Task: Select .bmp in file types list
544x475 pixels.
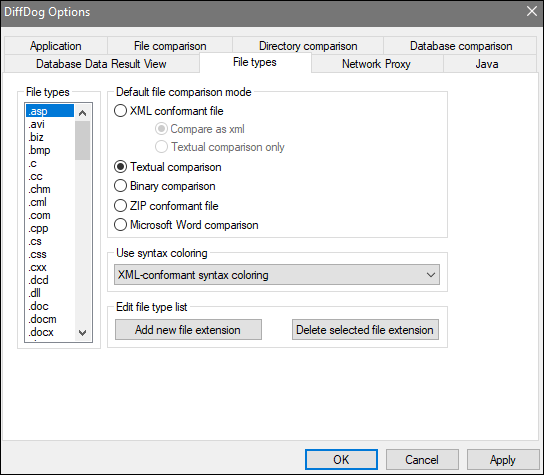Action: (50, 150)
